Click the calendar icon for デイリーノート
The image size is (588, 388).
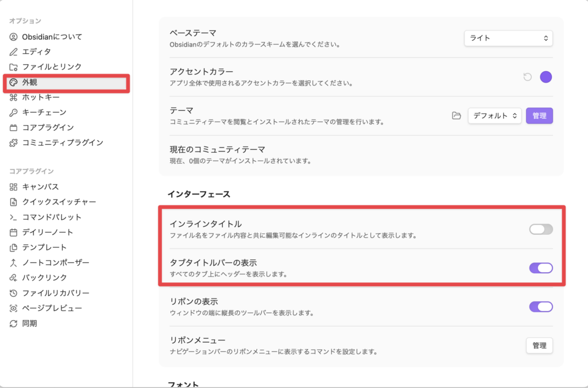coord(14,232)
